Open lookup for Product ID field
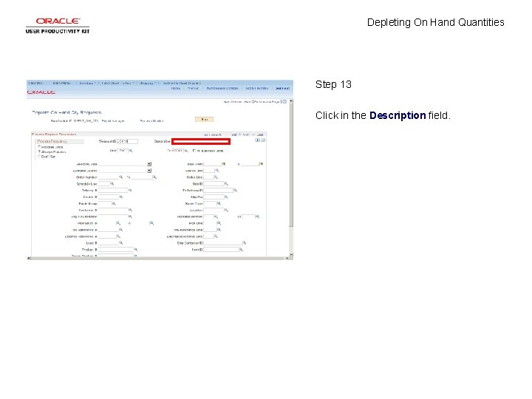 coord(135,250)
